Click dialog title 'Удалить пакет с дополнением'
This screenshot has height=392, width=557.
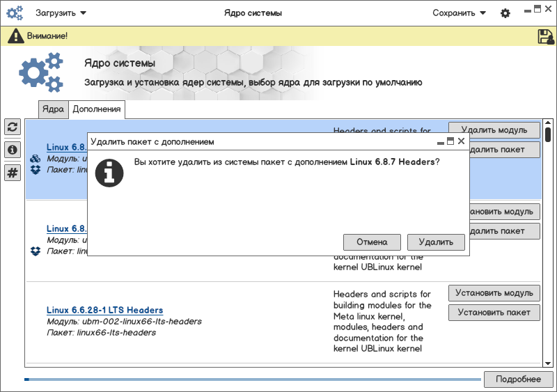(x=152, y=142)
